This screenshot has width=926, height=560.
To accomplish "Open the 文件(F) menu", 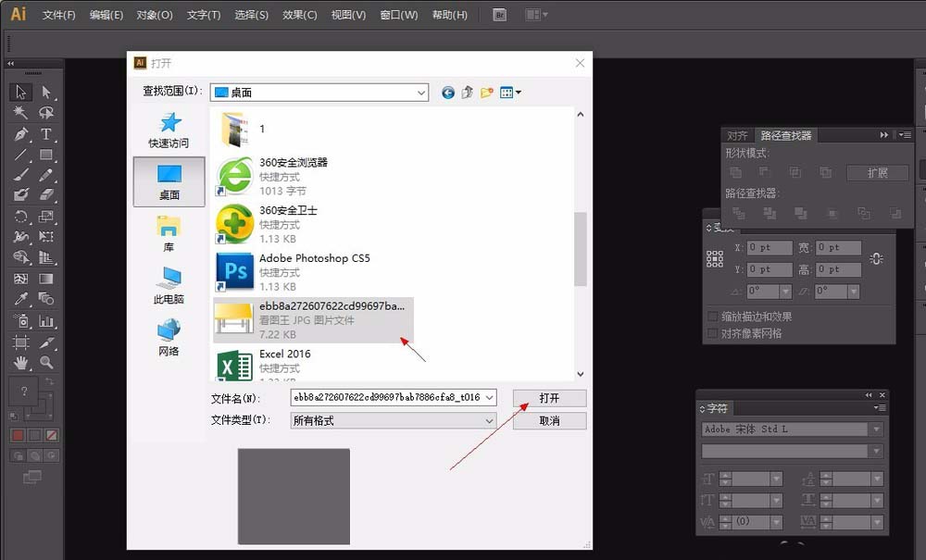I will click(x=59, y=15).
